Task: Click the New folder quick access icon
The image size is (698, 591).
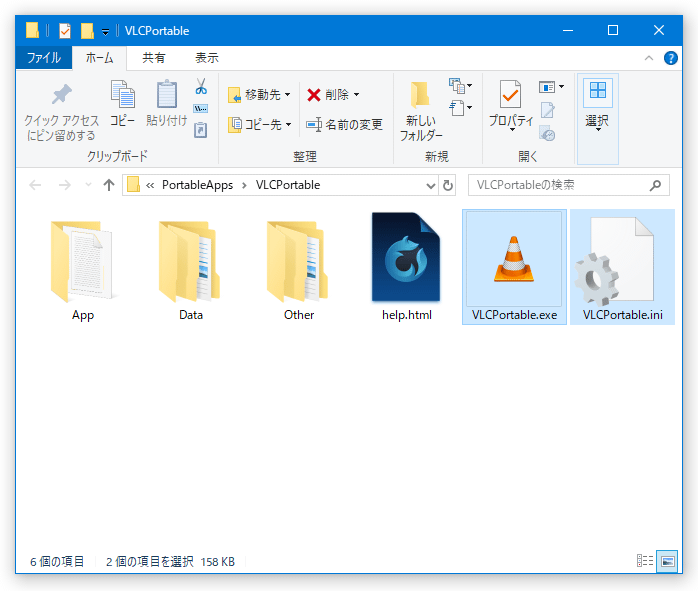Action: [87, 31]
